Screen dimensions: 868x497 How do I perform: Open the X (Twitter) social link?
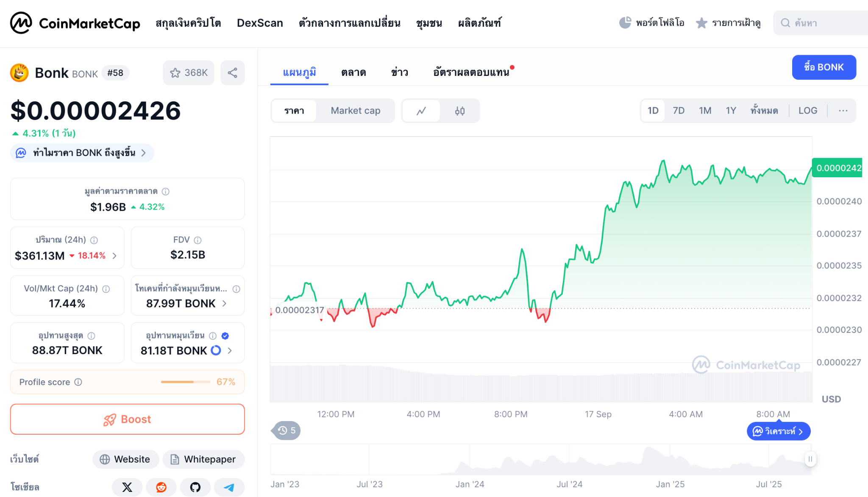(x=127, y=487)
